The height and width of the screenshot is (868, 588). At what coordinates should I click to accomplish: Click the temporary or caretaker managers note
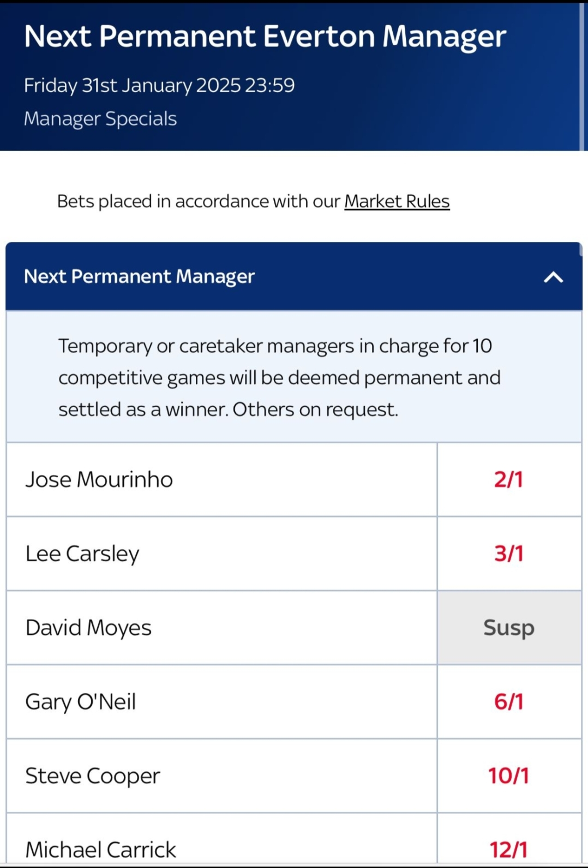click(279, 377)
